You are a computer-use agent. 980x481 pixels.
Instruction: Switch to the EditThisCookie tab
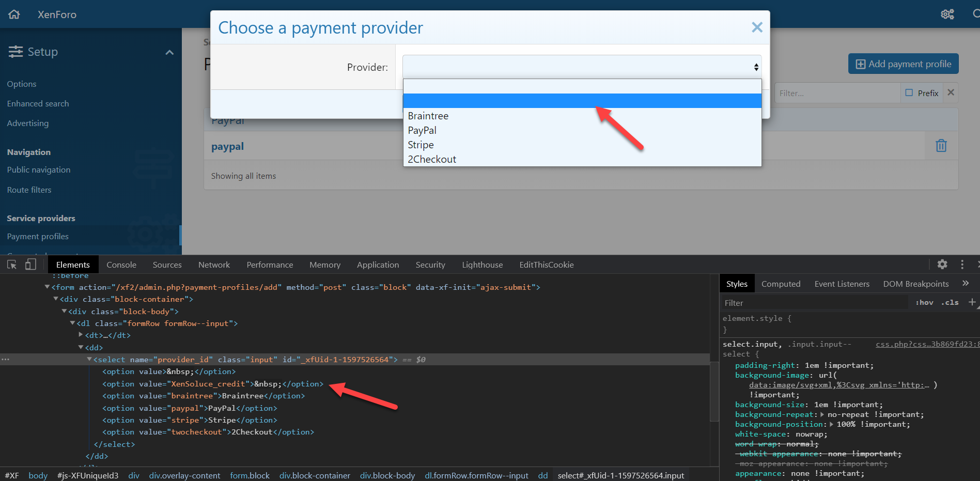547,265
